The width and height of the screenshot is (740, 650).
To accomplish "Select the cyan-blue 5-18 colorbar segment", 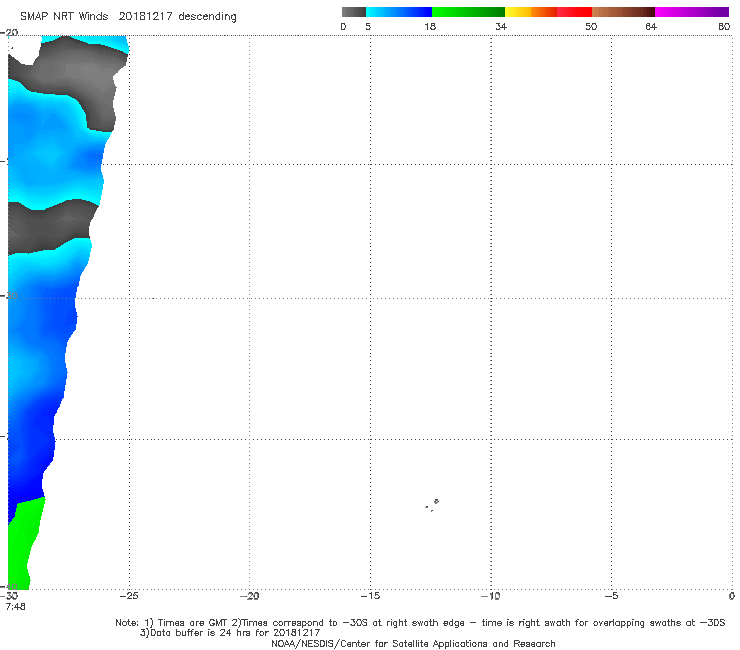I will (399, 12).
